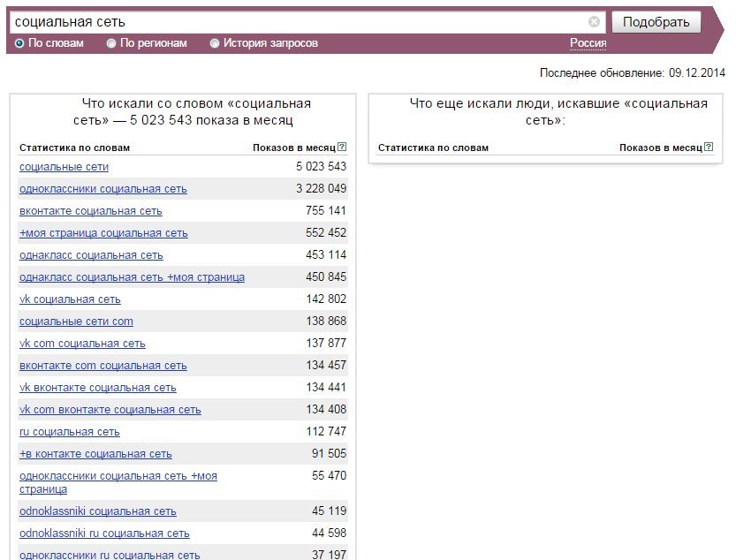Screen dimensions: 736x560
Task: Open однакласс социальная сеть link
Action: pos(91,255)
